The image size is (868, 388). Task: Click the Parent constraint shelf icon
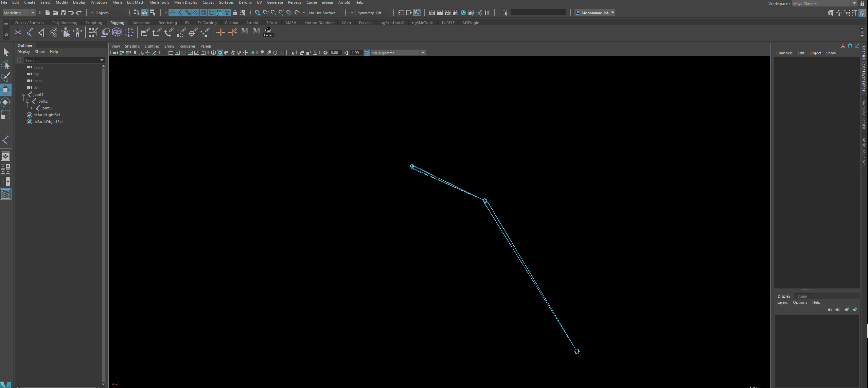(145, 32)
